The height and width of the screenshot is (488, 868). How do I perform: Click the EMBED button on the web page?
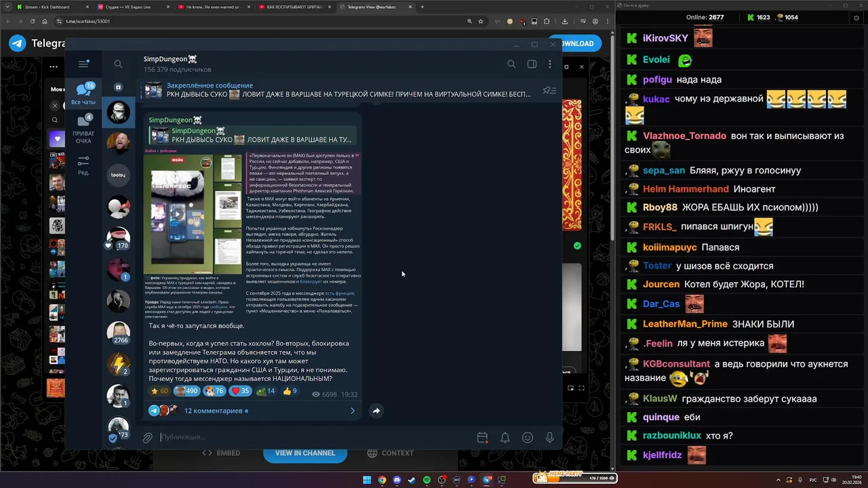(222, 453)
